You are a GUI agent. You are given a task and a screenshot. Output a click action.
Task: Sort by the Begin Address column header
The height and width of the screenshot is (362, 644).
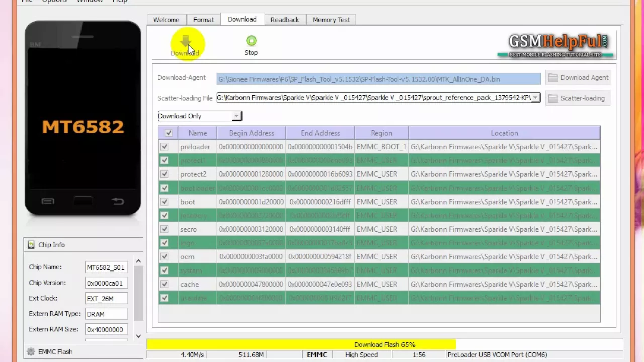pyautogui.click(x=252, y=133)
